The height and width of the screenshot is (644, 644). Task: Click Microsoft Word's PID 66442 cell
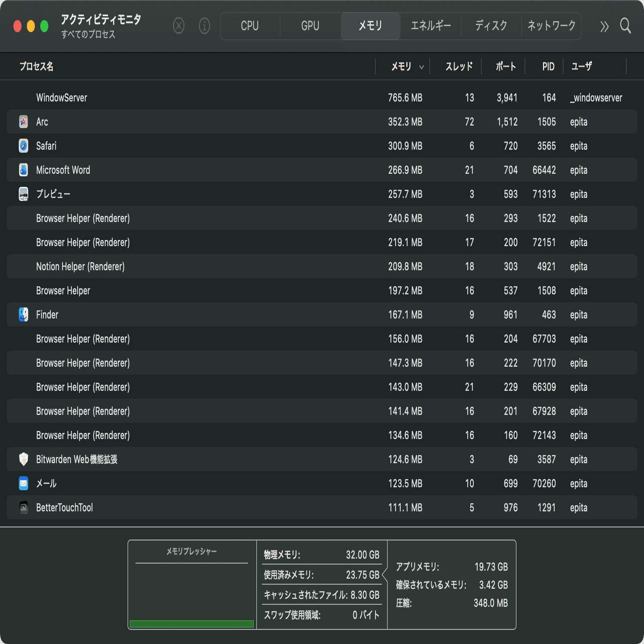544,170
